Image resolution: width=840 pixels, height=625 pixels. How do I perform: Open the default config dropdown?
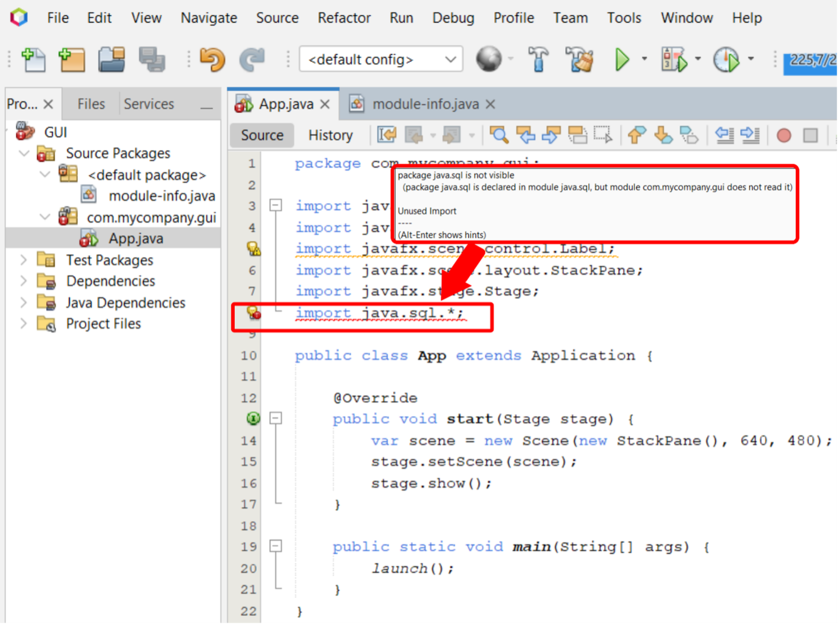click(x=450, y=59)
